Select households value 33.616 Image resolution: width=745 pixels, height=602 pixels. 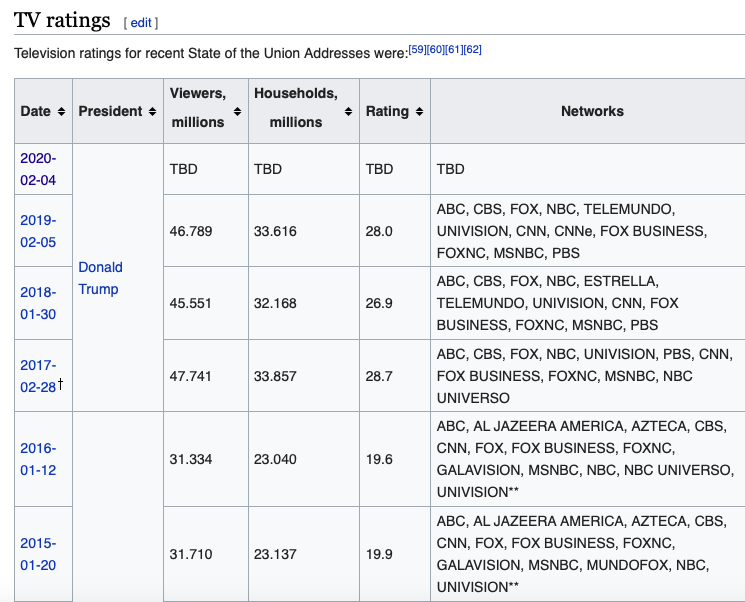275,231
